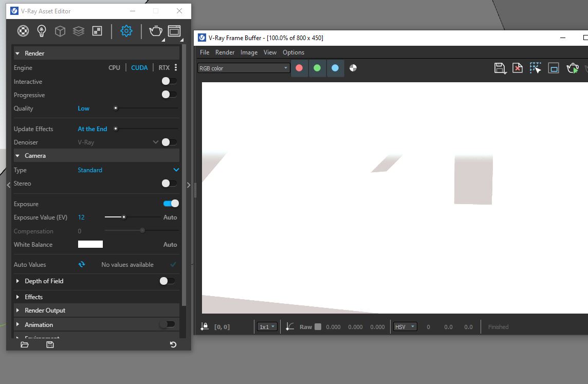Disable the Exposure switch
This screenshot has width=588, height=384.
coord(171,203)
